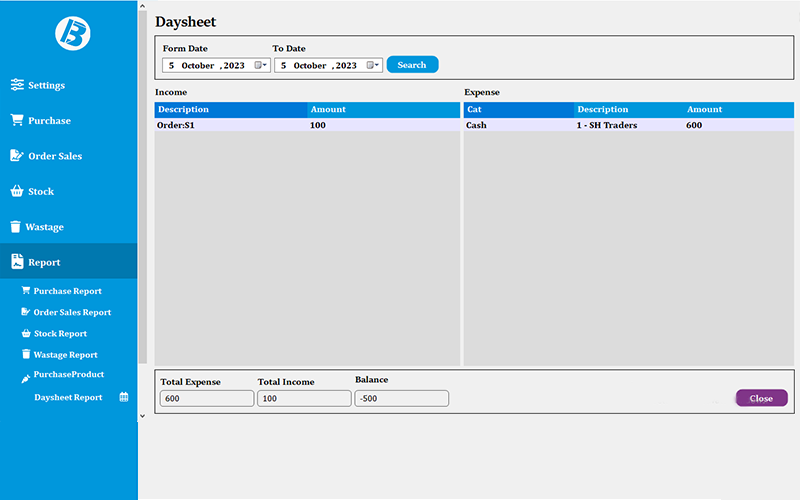800x500 pixels.
Task: Click the sidebar scrollbar down arrow
Action: tap(142, 416)
